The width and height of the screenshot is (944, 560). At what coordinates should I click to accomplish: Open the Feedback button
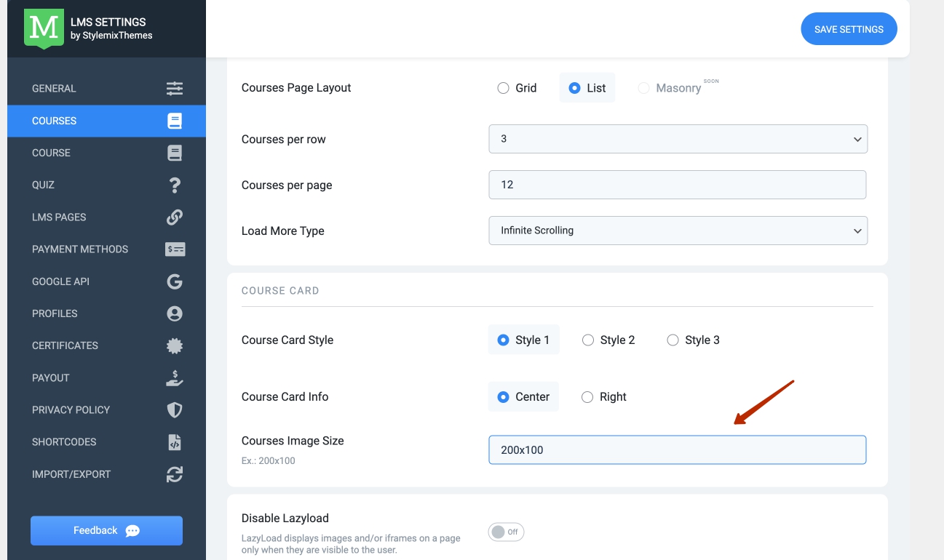pyautogui.click(x=106, y=531)
